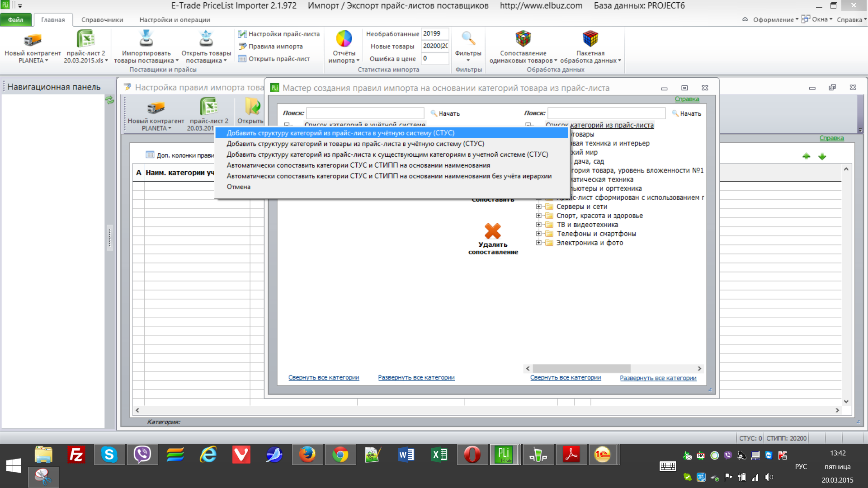This screenshot has width=868, height=488.
Task: Select Добавить структуру категорий из прайс-листа в учётную систему (СТУС)
Action: [392, 133]
